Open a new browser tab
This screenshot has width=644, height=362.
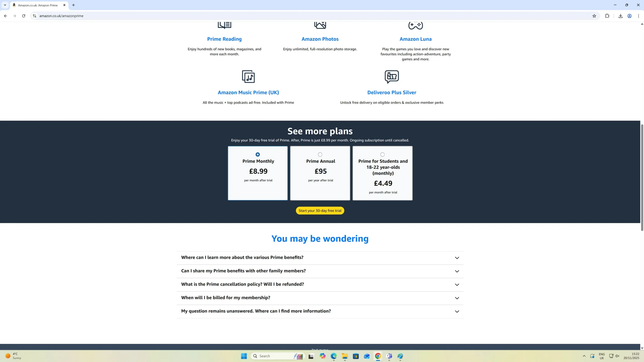click(73, 5)
